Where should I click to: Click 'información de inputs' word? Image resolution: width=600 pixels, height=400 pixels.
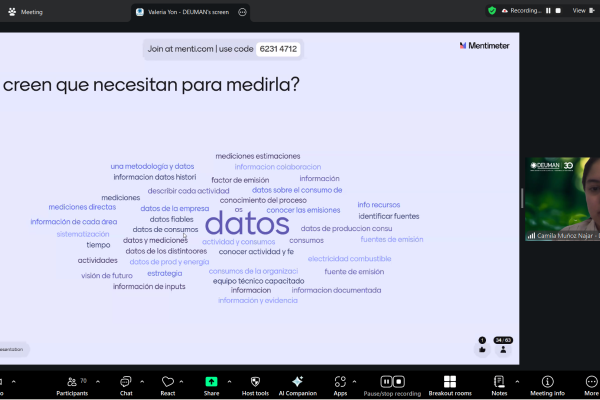pos(149,287)
